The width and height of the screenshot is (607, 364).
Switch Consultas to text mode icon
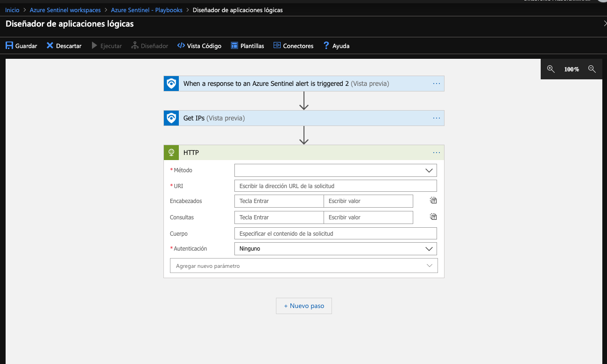433,217
